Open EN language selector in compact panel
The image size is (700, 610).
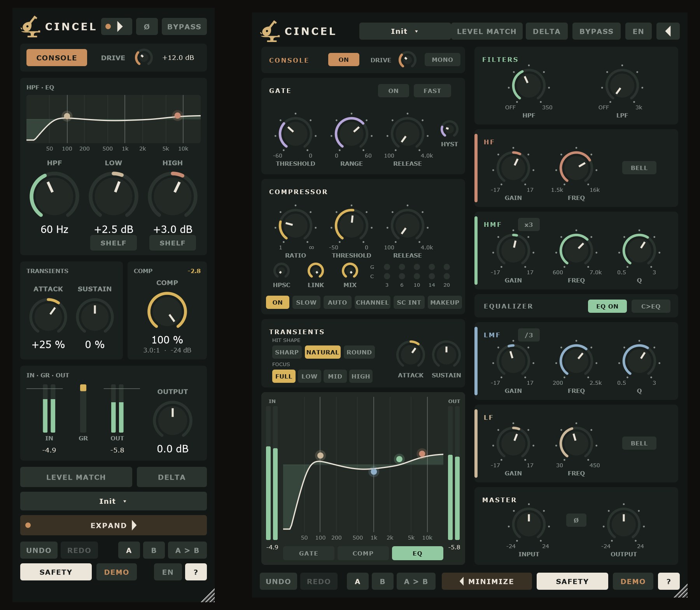click(x=168, y=572)
